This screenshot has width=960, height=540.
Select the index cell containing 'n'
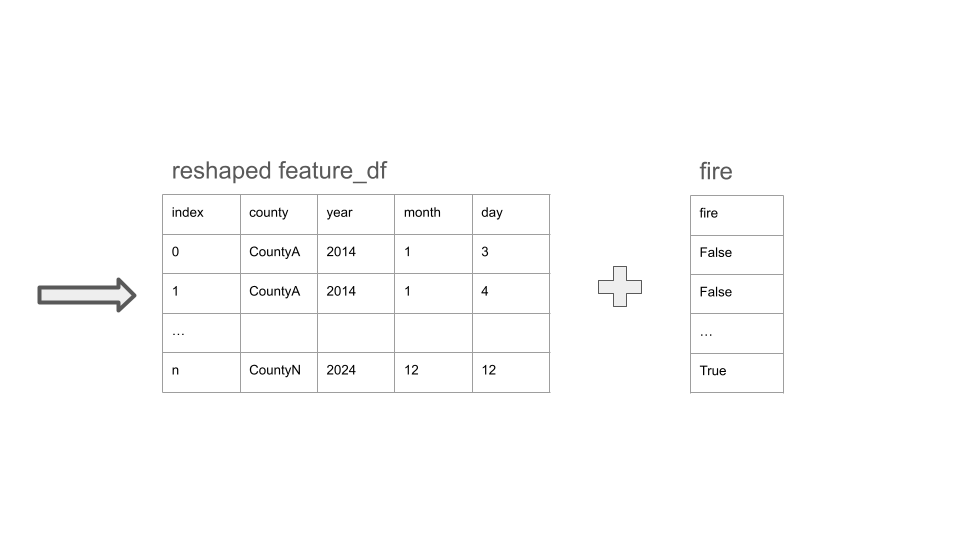[x=201, y=371]
